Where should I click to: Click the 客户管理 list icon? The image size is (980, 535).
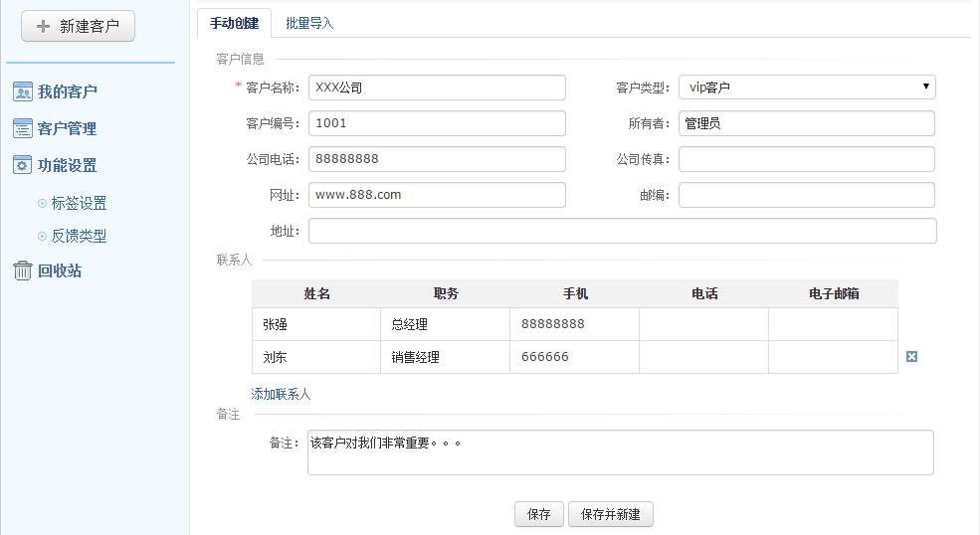pos(23,128)
